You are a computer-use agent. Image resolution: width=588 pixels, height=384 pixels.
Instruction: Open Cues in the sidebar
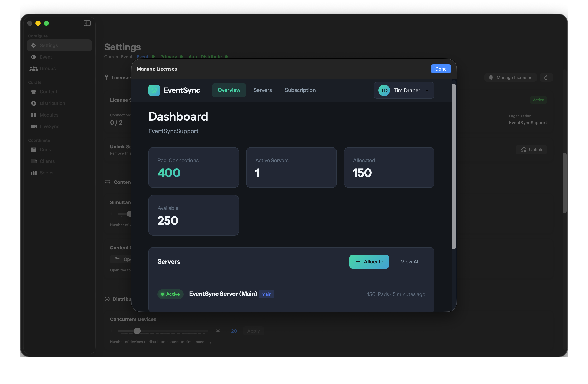[x=59, y=150]
